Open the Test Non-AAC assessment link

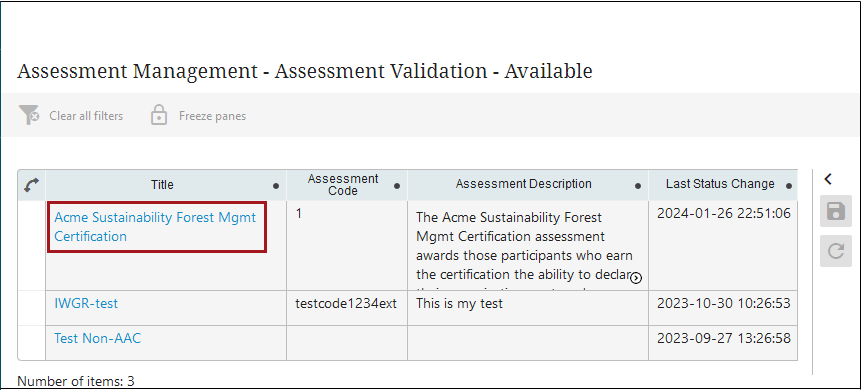click(x=97, y=338)
